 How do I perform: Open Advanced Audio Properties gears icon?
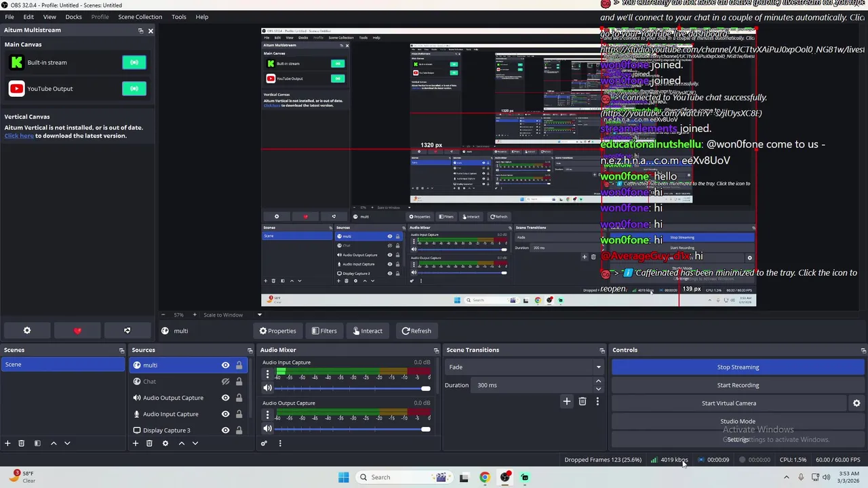pos(264,443)
